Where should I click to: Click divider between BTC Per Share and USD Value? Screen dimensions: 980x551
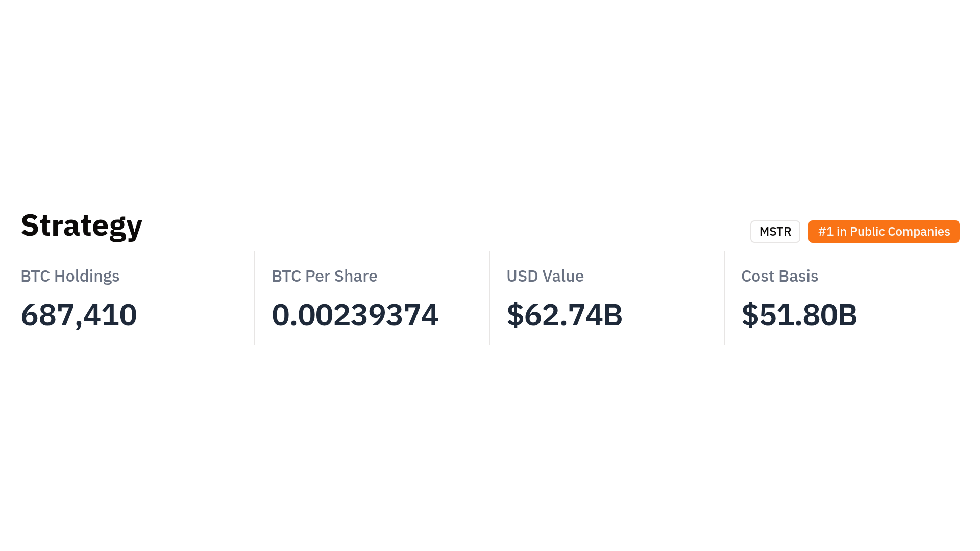[489, 298]
